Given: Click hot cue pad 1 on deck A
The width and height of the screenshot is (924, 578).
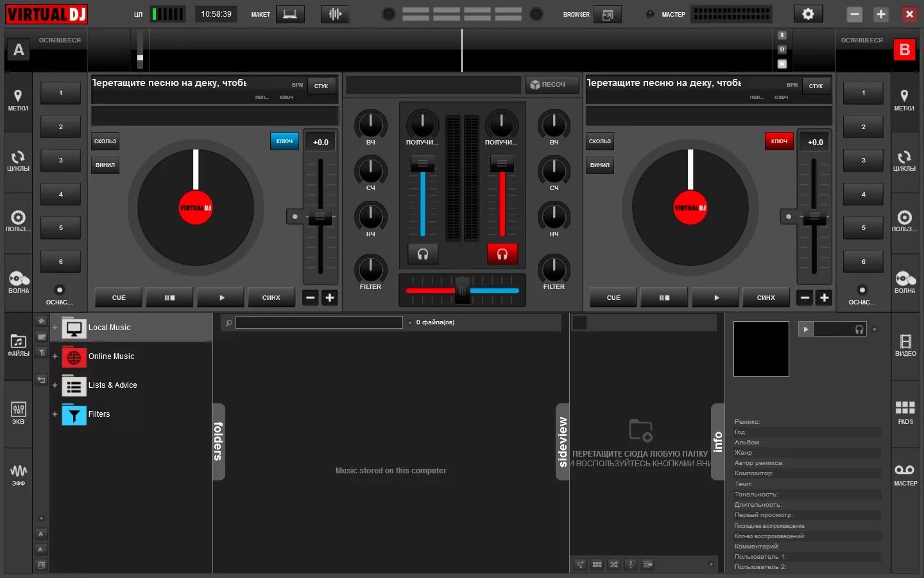Looking at the screenshot, I should 61,93.
